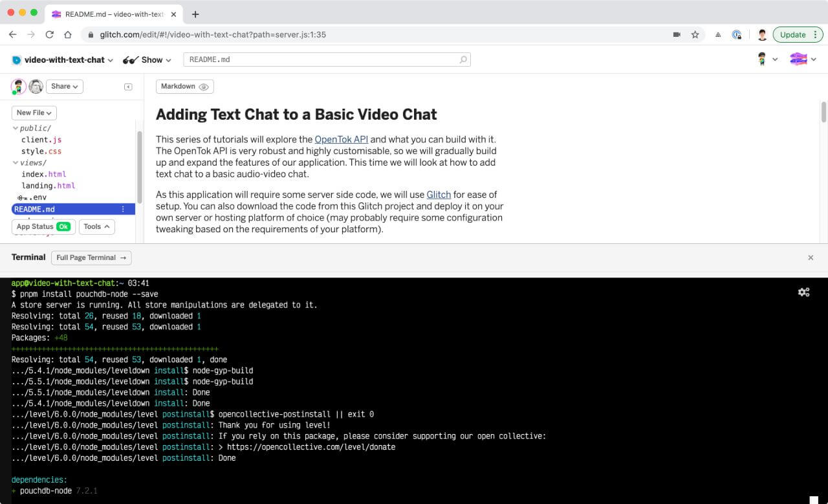Reload the page with refresh icon

pyautogui.click(x=49, y=35)
